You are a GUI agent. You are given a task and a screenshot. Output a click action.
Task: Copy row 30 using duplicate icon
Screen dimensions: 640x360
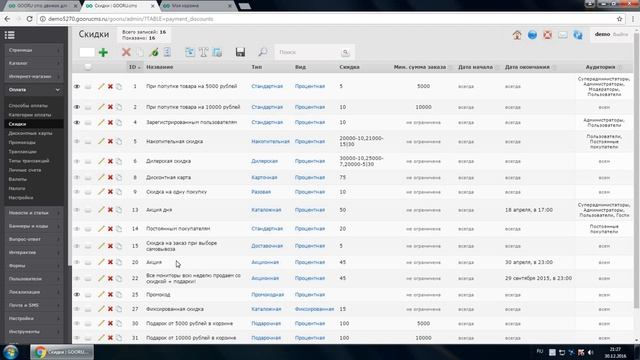point(119,324)
